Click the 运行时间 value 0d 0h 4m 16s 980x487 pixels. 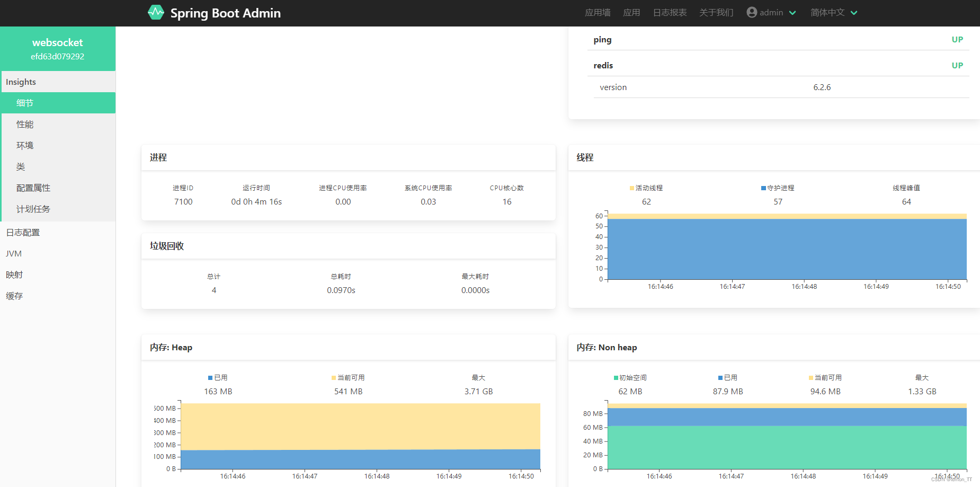256,201
